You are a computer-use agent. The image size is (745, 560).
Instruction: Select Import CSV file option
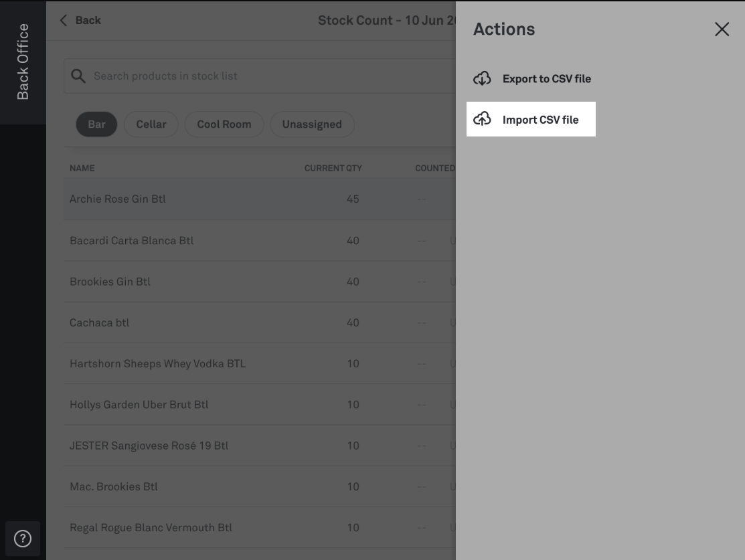[531, 119]
